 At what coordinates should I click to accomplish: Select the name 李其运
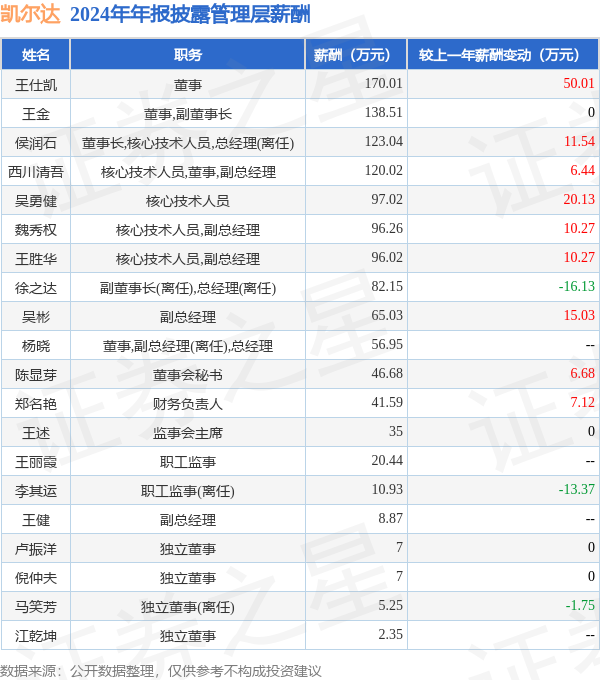click(36, 491)
